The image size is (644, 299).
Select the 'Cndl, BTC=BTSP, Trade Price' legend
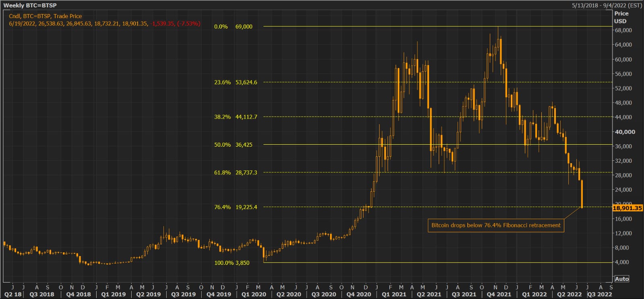(45, 16)
